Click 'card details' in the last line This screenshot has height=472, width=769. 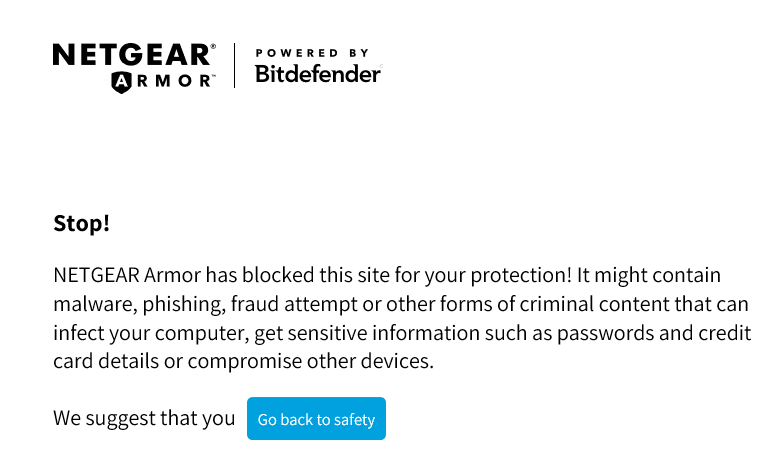(x=107, y=361)
